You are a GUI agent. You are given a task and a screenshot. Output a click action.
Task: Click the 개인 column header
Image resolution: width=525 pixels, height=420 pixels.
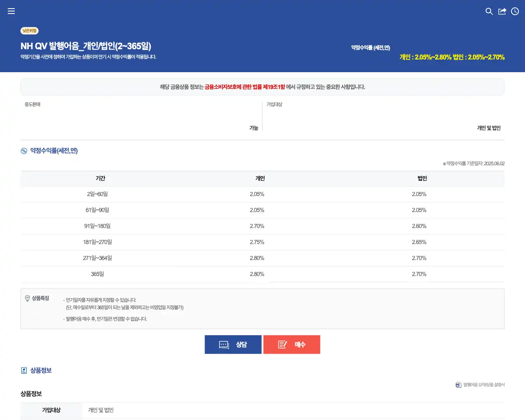[x=260, y=178]
